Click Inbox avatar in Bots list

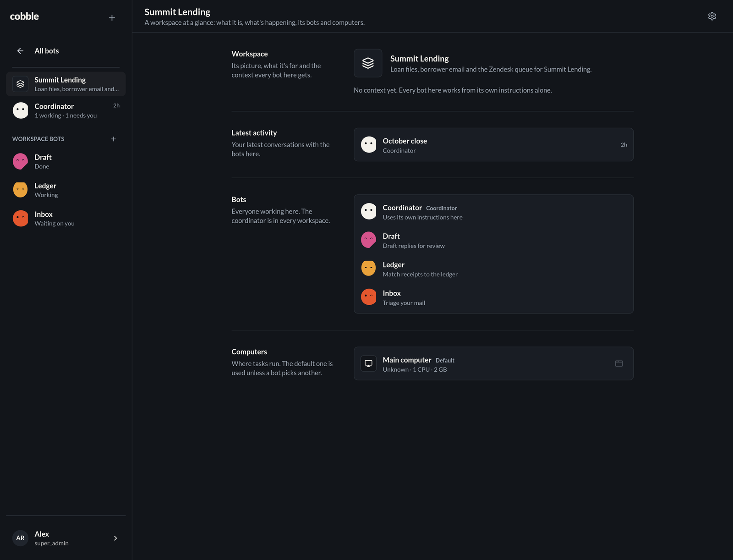click(368, 296)
